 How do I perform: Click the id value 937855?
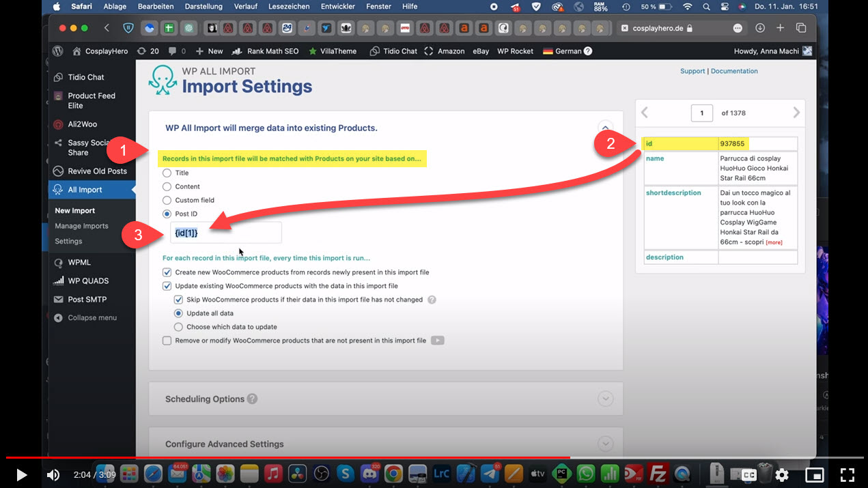(x=733, y=143)
